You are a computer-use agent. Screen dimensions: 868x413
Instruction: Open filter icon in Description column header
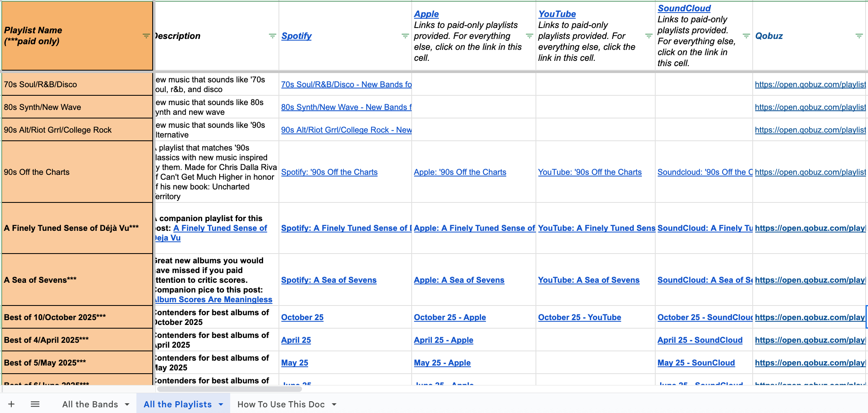point(272,36)
